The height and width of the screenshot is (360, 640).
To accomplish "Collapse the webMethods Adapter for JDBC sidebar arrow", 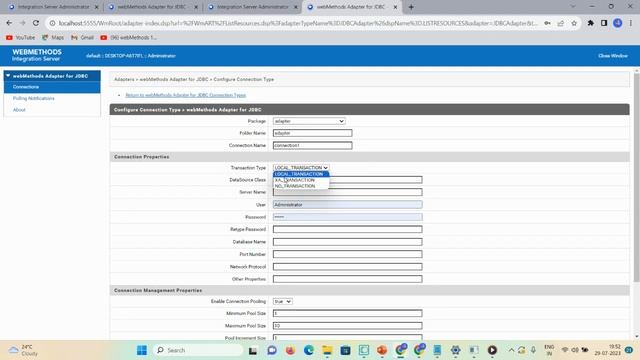I will click(x=8, y=76).
